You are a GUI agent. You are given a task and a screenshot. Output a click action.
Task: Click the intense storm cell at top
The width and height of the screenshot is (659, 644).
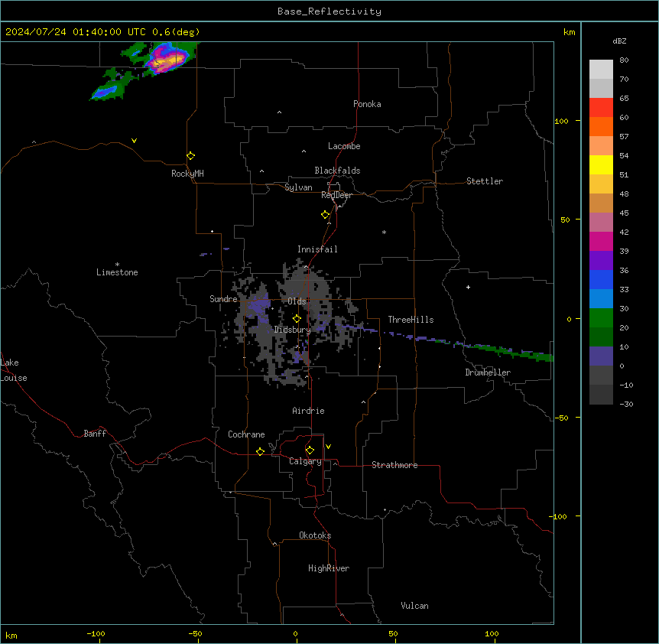point(168,60)
